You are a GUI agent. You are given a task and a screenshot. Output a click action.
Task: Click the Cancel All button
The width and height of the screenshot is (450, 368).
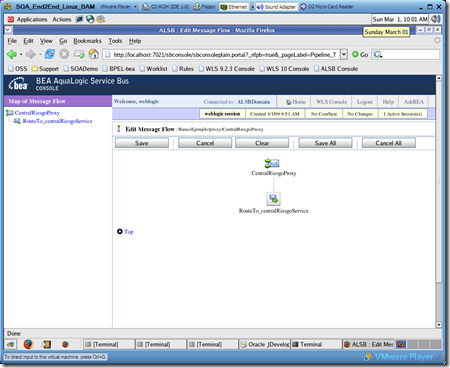(x=389, y=143)
